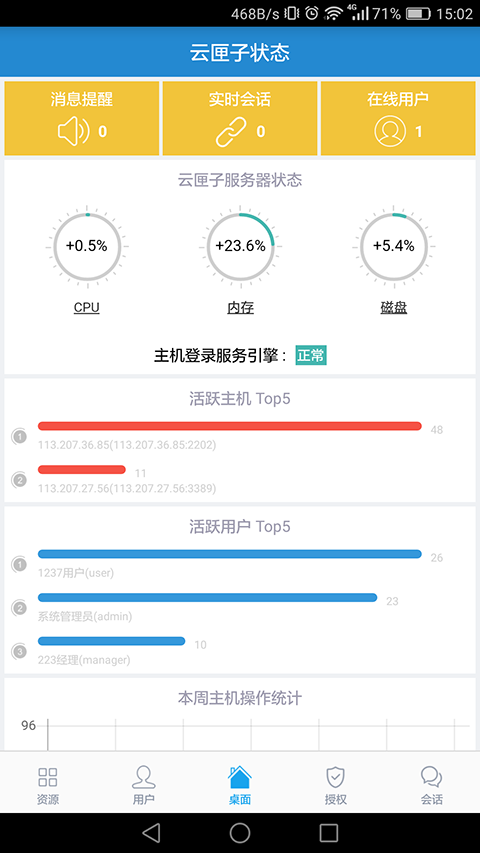Image resolution: width=480 pixels, height=853 pixels.
Task: Tap the Android back navigation button
Action: coord(151,832)
